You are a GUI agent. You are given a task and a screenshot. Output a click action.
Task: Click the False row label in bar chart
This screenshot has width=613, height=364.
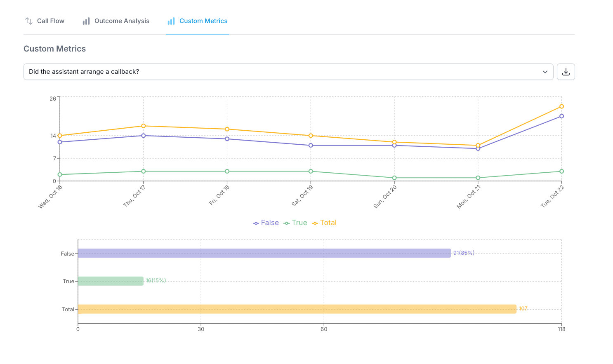click(68, 254)
